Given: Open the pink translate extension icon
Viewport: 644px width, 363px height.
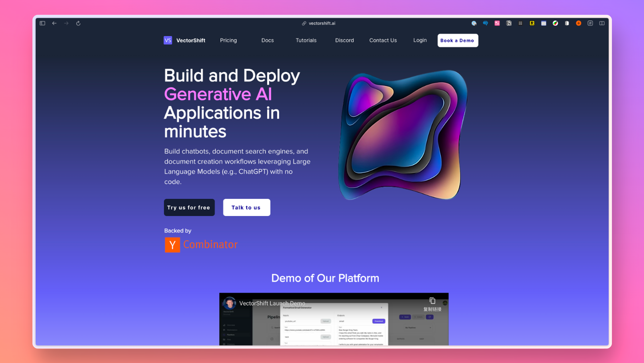Looking at the screenshot, I should (x=497, y=23).
